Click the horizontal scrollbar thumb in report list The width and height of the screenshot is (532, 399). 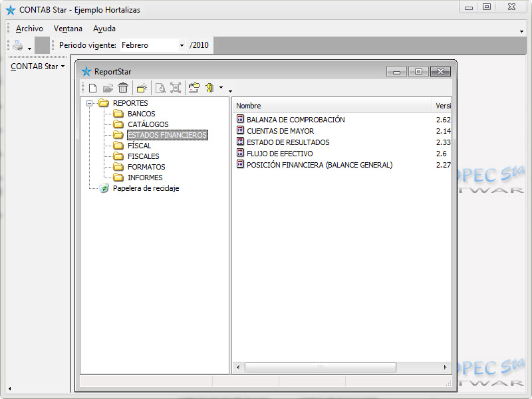tap(321, 367)
